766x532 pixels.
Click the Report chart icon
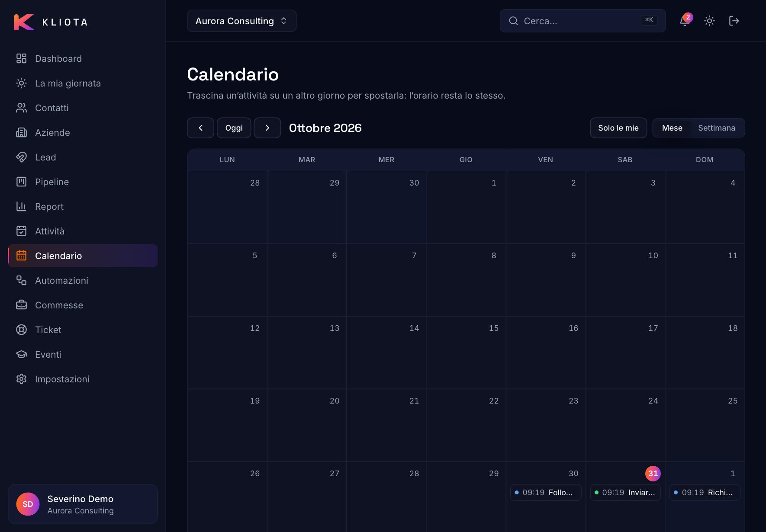21,206
